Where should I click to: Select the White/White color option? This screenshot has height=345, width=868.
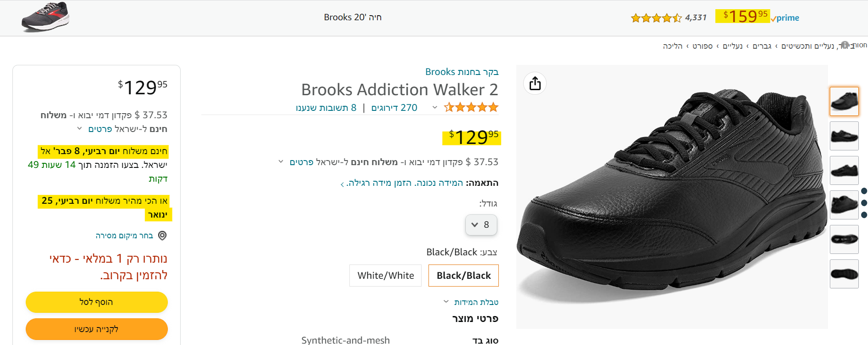(x=385, y=276)
